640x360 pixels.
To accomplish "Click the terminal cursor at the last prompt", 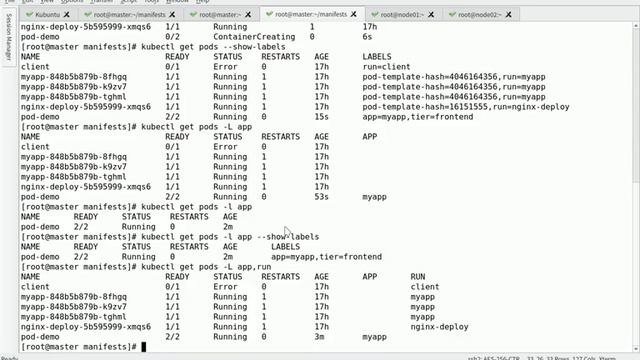I will [144, 347].
